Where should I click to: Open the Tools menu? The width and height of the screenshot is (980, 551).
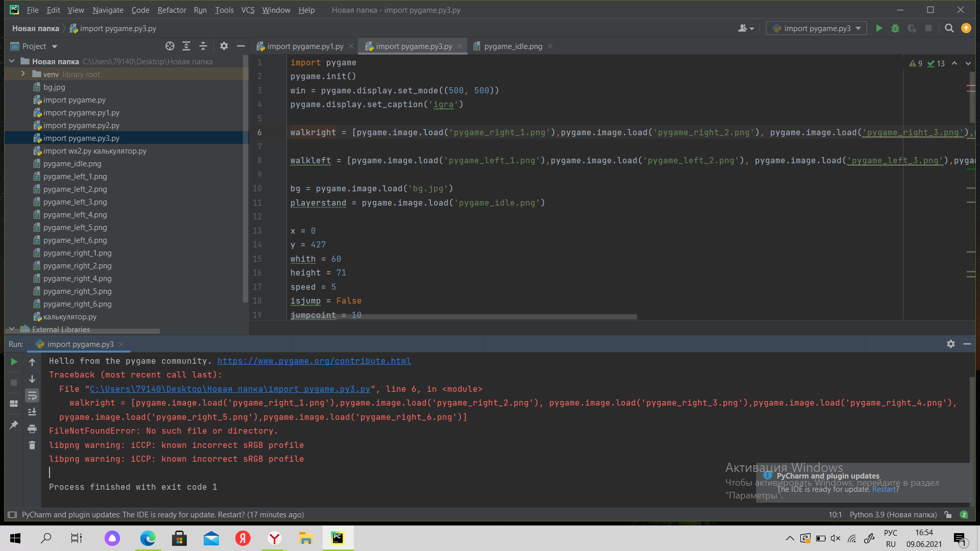point(224,10)
